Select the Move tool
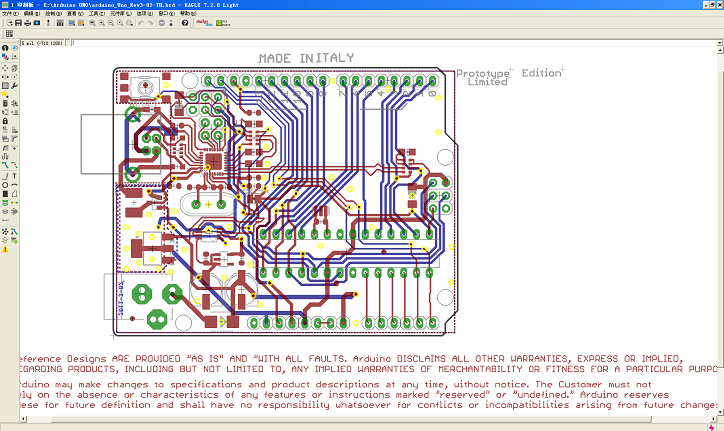The image size is (724, 431). (x=5, y=68)
